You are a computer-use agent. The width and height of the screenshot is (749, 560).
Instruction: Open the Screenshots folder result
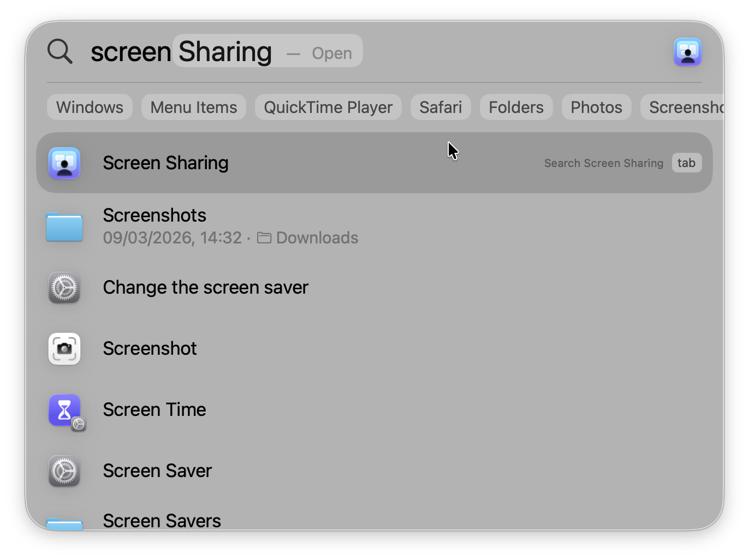[374, 226]
